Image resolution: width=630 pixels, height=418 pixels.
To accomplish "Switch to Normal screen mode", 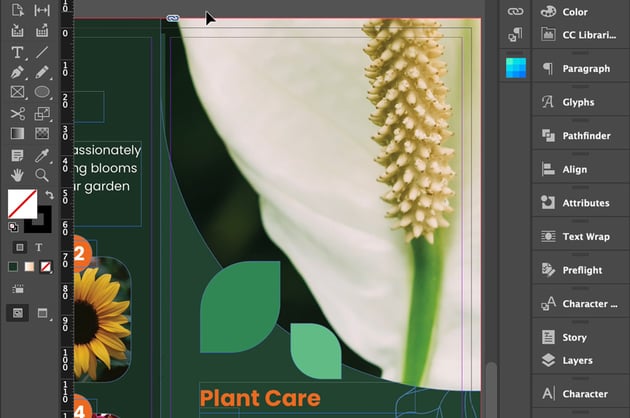I will pyautogui.click(x=18, y=313).
